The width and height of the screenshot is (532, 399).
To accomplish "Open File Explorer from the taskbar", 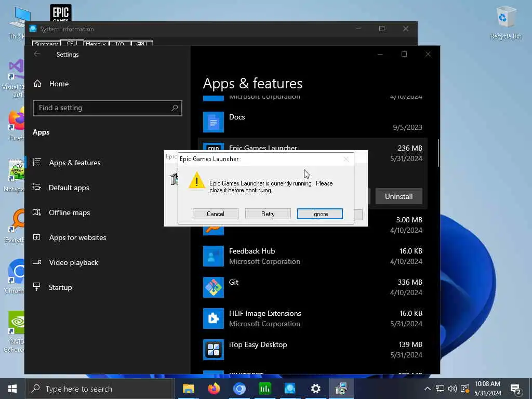I will [x=188, y=389].
